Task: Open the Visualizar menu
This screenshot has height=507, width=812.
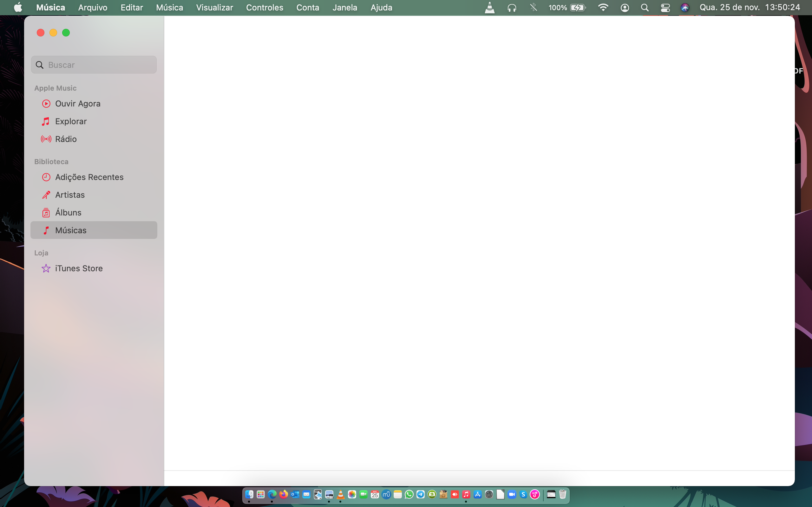Action: [x=214, y=7]
